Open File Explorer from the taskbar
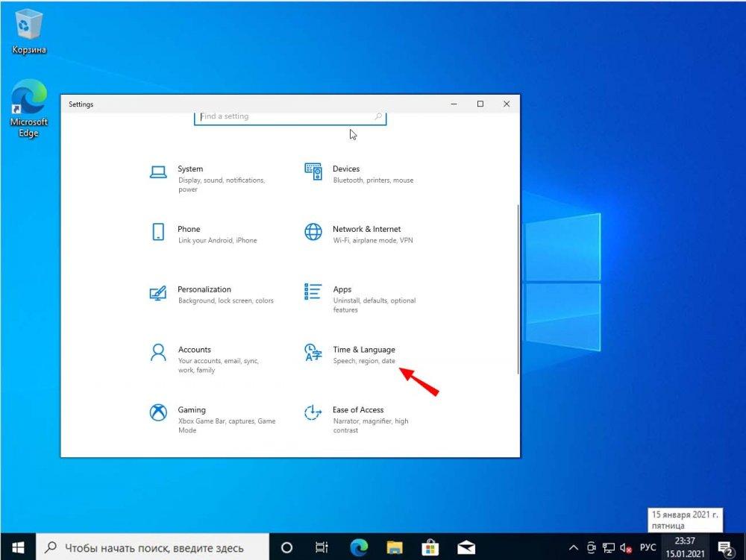The height and width of the screenshot is (560, 746). pyautogui.click(x=395, y=547)
